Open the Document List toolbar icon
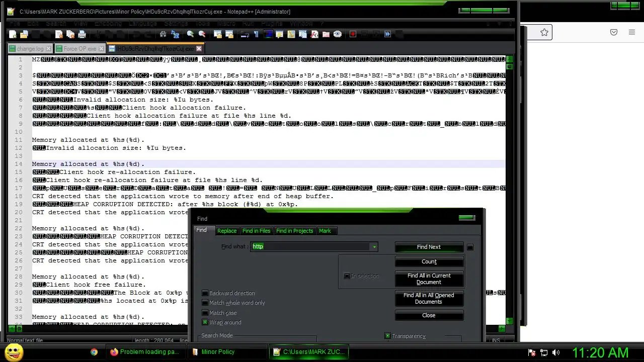Image resolution: width=644 pixels, height=362 pixels. pos(303,34)
